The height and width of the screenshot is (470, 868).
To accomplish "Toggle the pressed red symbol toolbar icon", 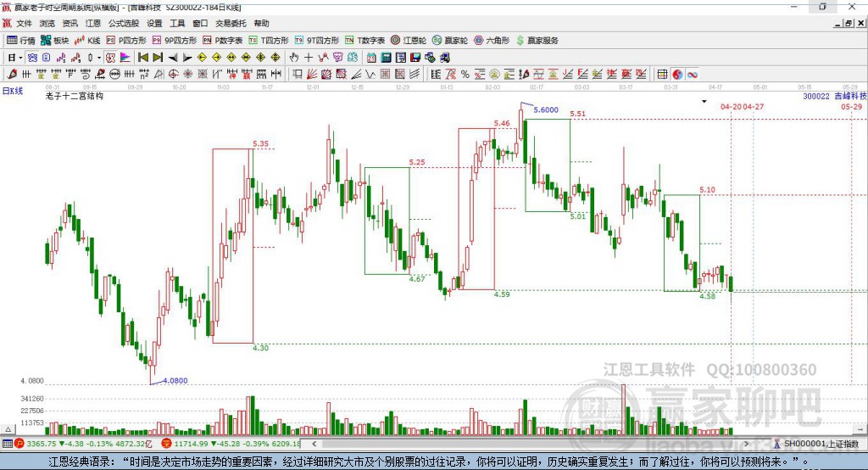I will coord(110,58).
